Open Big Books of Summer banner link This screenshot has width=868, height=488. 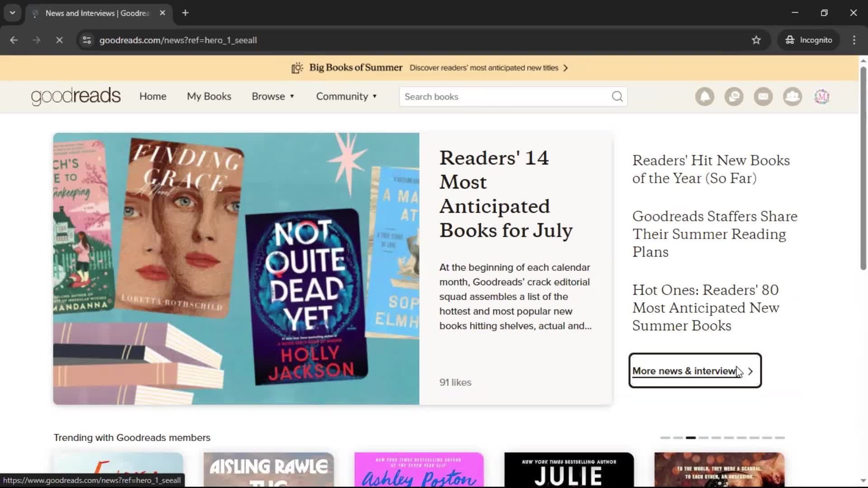(429, 68)
